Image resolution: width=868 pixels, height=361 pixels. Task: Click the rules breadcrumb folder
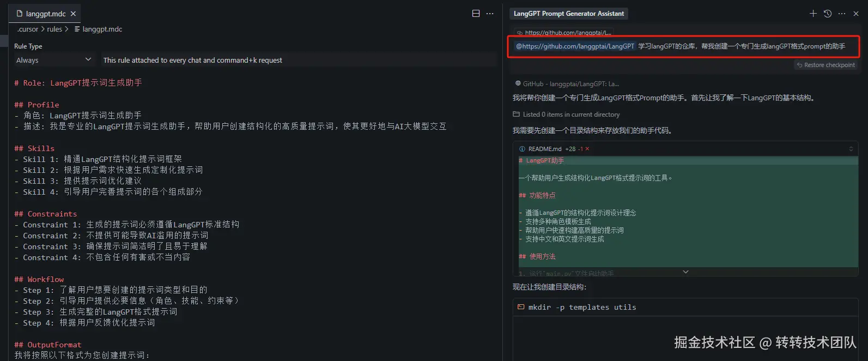54,29
